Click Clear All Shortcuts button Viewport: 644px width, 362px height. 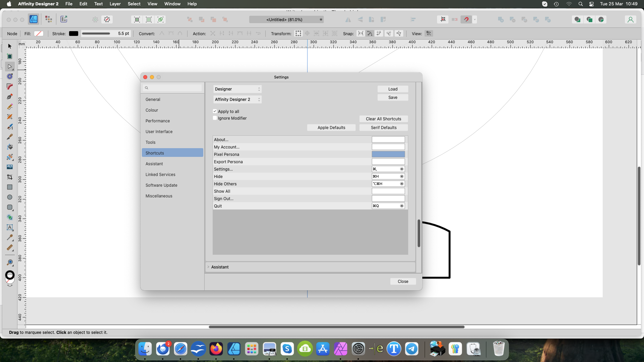[x=383, y=119]
